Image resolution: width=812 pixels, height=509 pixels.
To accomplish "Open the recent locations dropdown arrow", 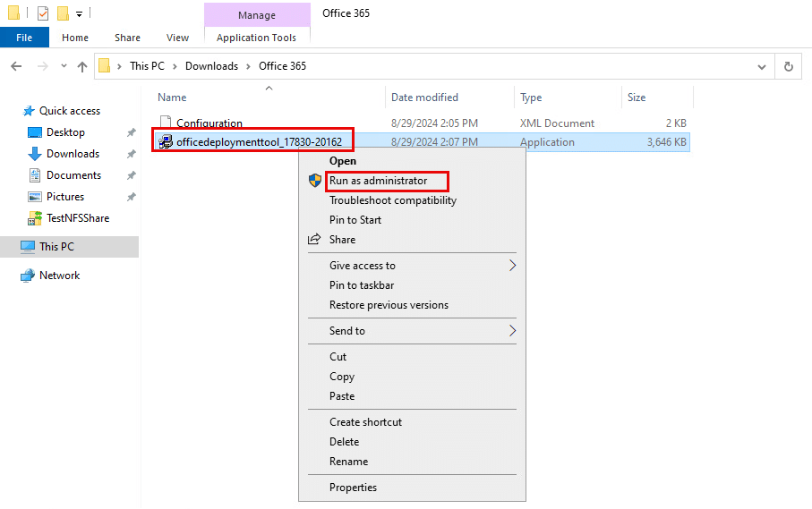I will click(64, 65).
